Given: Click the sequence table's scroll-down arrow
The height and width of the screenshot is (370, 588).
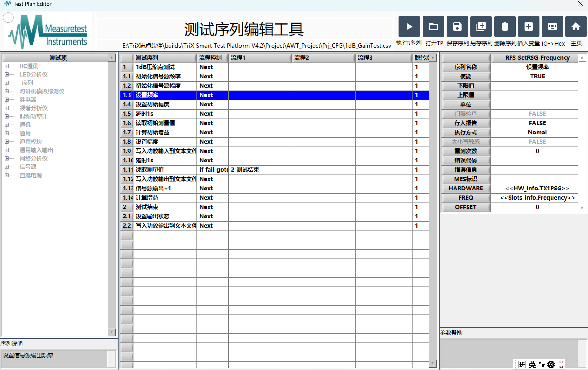Looking at the screenshot, I should 432,364.
